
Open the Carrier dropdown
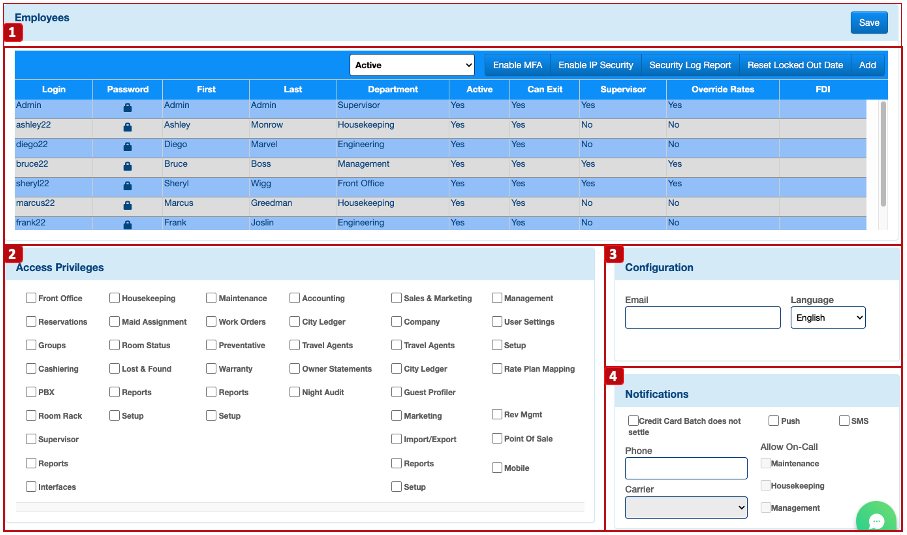686,508
